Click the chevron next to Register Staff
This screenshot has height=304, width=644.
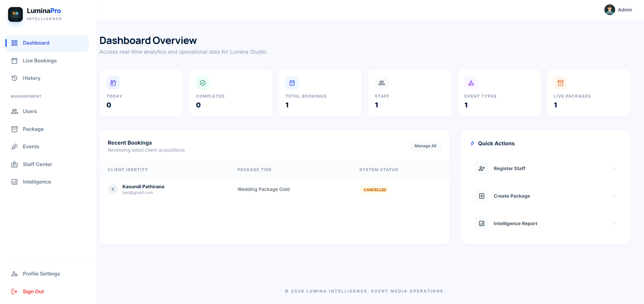point(614,168)
